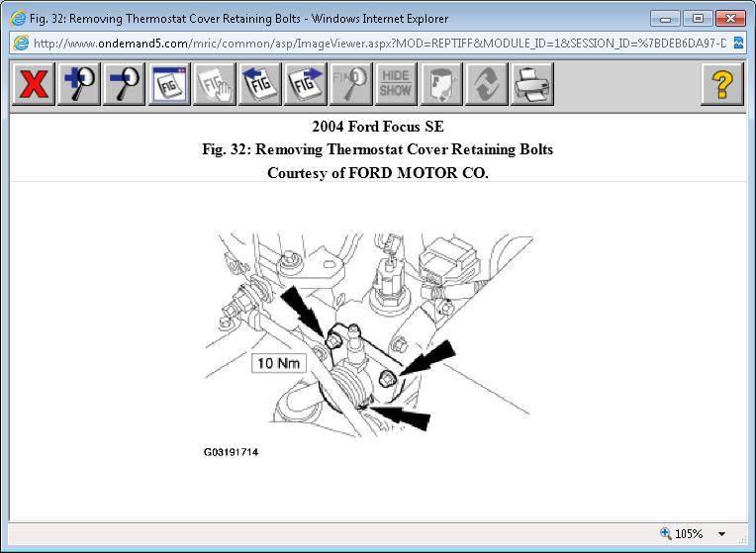The height and width of the screenshot is (553, 756).
Task: Click the Internet Explorer icon in title bar
Action: (x=19, y=19)
